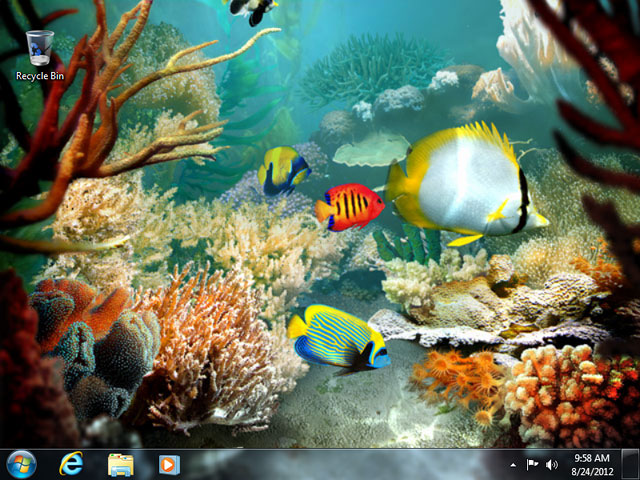
Task: Open the Windows Start menu orb
Action: [21, 464]
